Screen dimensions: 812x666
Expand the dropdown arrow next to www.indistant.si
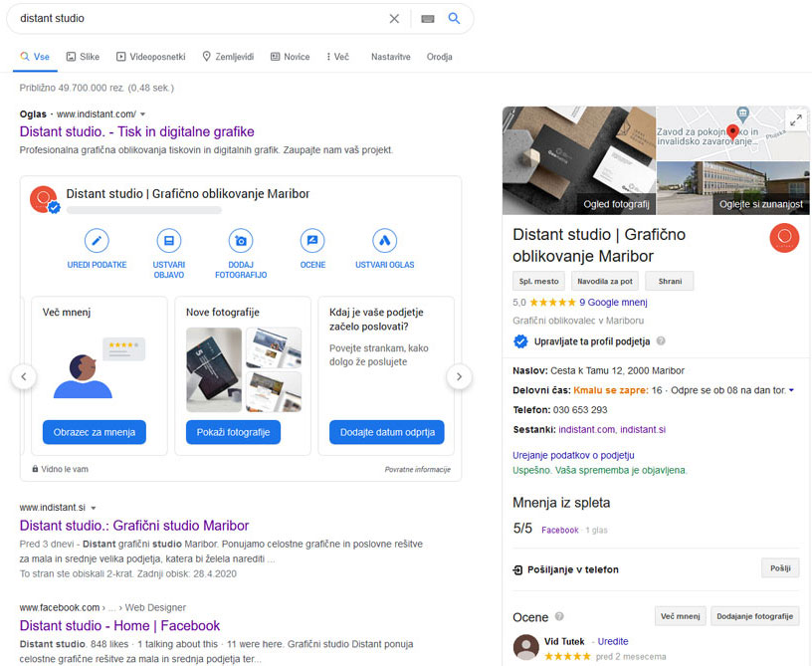(x=94, y=508)
